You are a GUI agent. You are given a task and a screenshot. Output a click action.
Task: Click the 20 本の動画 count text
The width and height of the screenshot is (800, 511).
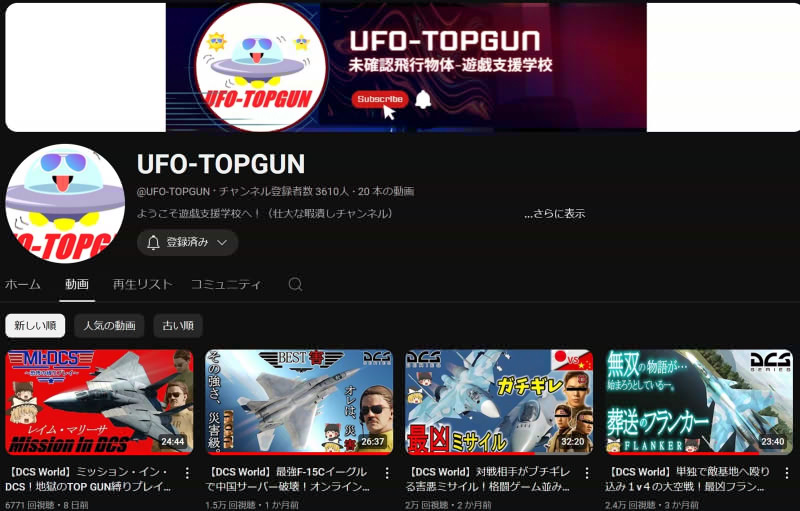(386, 192)
